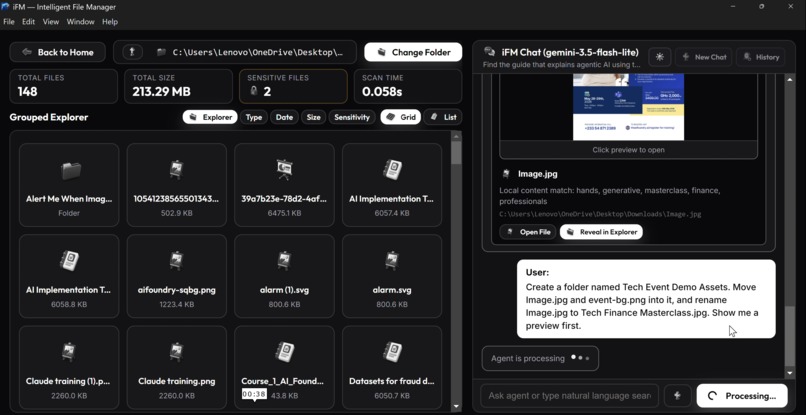Viewport: 806px width, 415px height.
Task: Click the iFM Chat speech bubble icon
Action: click(489, 52)
